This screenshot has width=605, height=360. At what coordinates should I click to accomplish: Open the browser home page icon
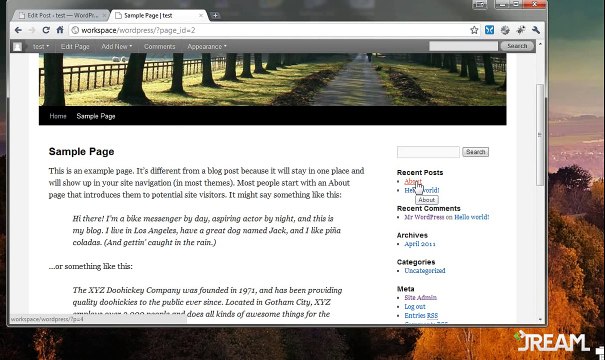tap(60, 30)
